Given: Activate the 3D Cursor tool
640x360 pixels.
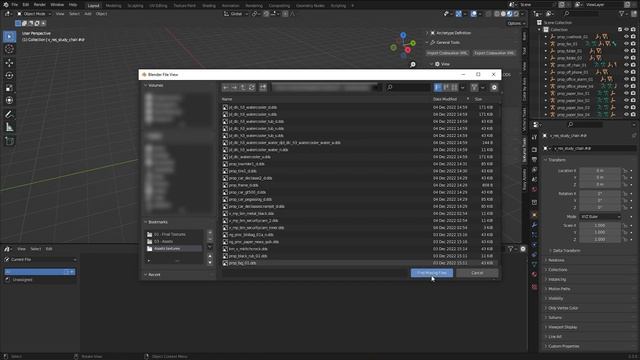Looking at the screenshot, I should click(x=9, y=49).
